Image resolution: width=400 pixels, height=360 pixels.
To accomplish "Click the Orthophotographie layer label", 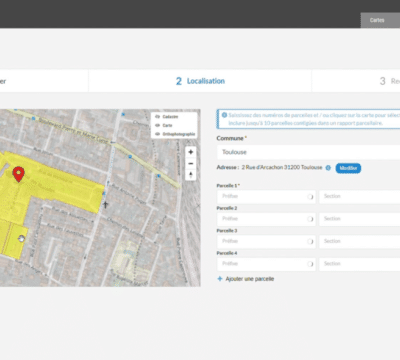I will point(179,134).
